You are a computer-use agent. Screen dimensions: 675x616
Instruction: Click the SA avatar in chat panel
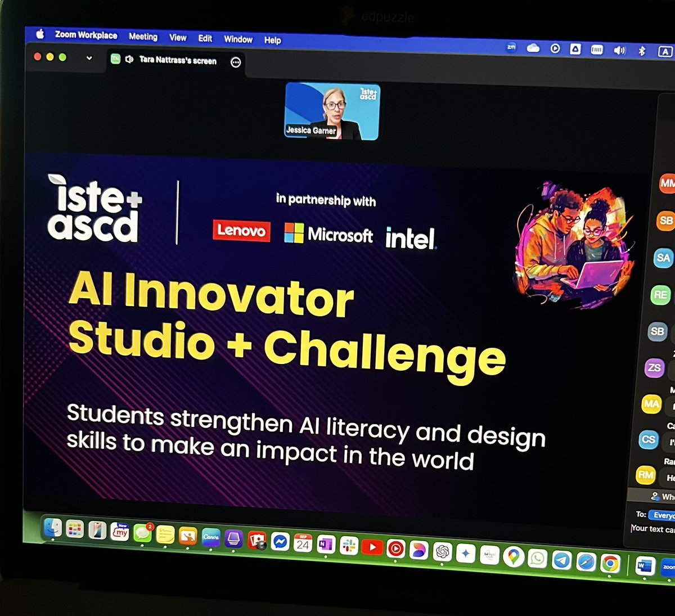pos(663,258)
